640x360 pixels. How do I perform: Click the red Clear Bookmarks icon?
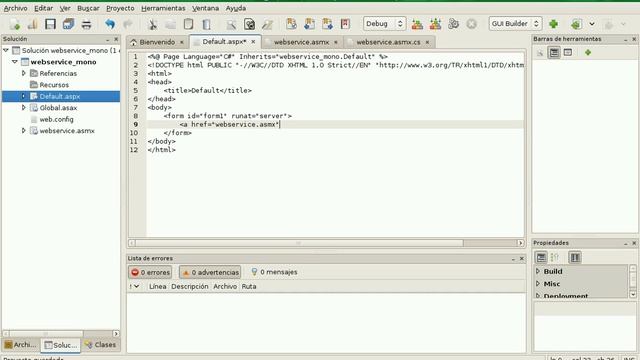point(345,24)
